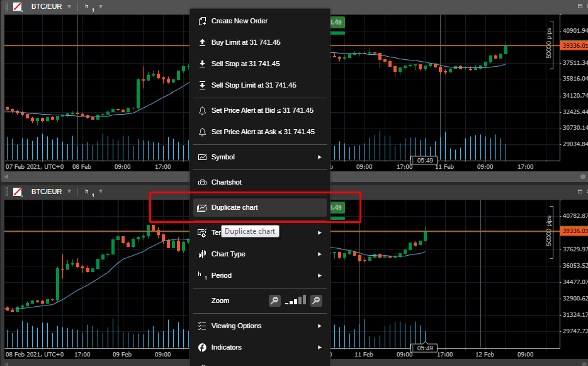Image resolution: width=588 pixels, height=366 pixels.
Task: Select Duplicate chart from the context menu
Action: point(234,207)
